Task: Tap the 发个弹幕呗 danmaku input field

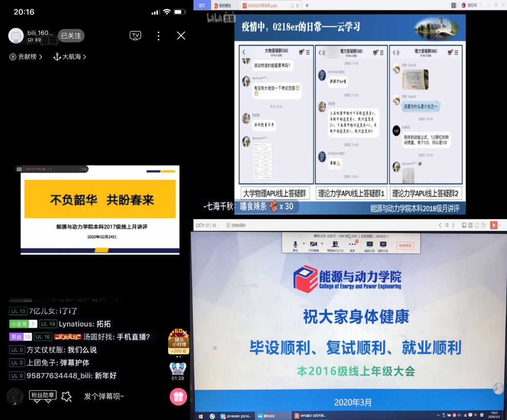Action: click(104, 397)
